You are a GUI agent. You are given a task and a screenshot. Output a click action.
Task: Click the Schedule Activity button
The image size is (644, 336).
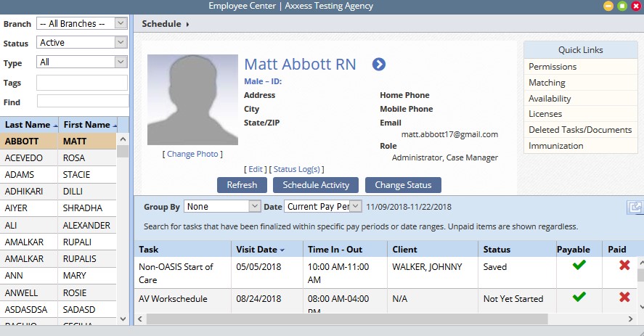(316, 185)
